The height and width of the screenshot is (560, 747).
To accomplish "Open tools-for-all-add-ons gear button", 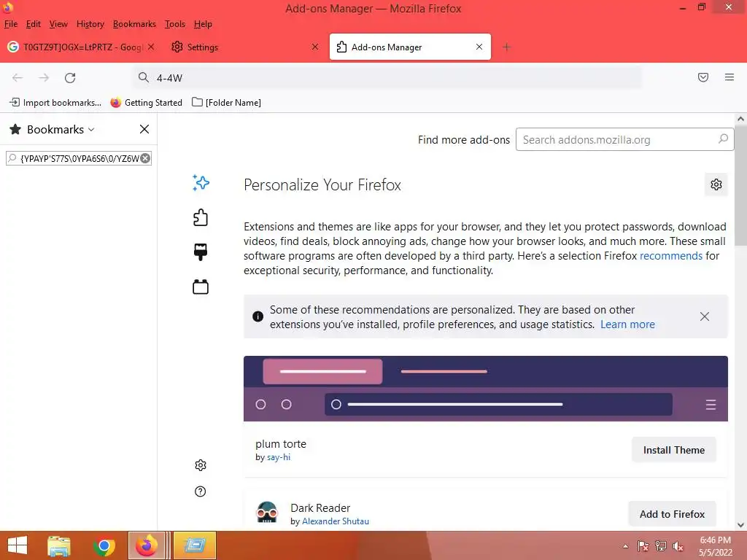I will coord(716,184).
